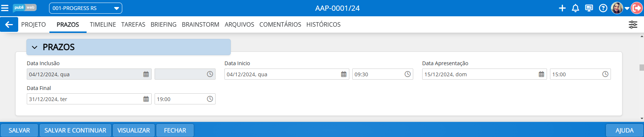Click the logout exit icon
This screenshot has height=137, width=644.
click(x=637, y=8)
